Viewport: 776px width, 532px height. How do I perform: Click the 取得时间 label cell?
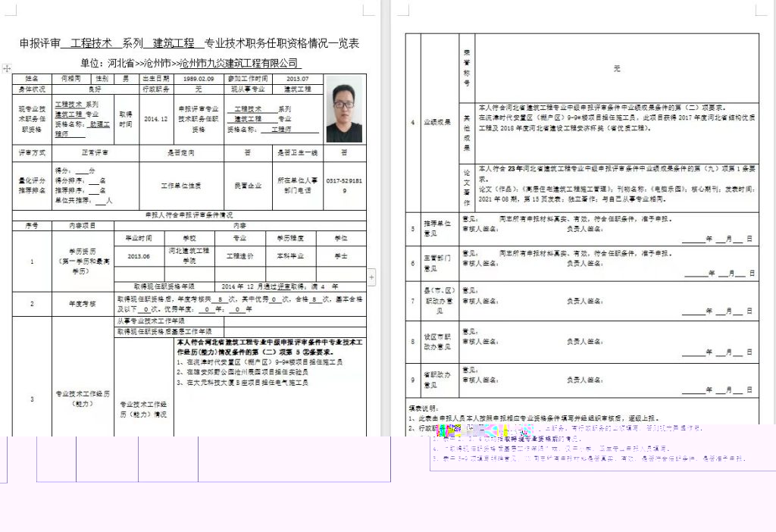tap(127, 119)
